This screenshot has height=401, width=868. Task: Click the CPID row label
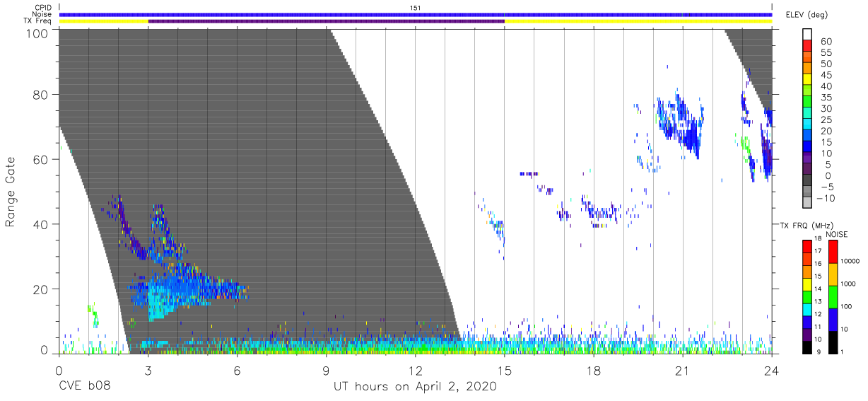pyautogui.click(x=44, y=8)
